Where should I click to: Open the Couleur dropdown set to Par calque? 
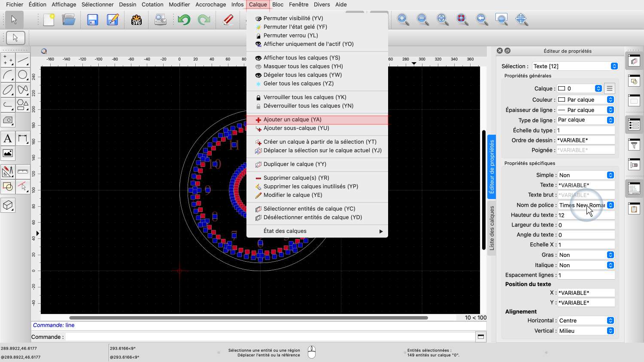click(x=585, y=100)
